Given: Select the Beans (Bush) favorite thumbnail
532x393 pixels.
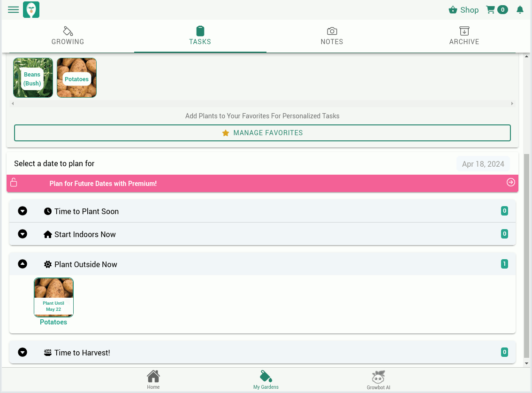Looking at the screenshot, I should 33,78.
